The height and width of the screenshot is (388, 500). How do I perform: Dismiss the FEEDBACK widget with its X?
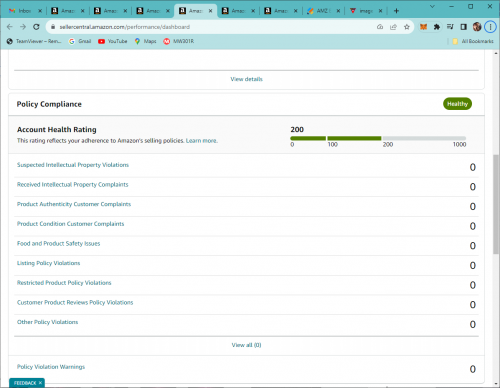(40, 383)
